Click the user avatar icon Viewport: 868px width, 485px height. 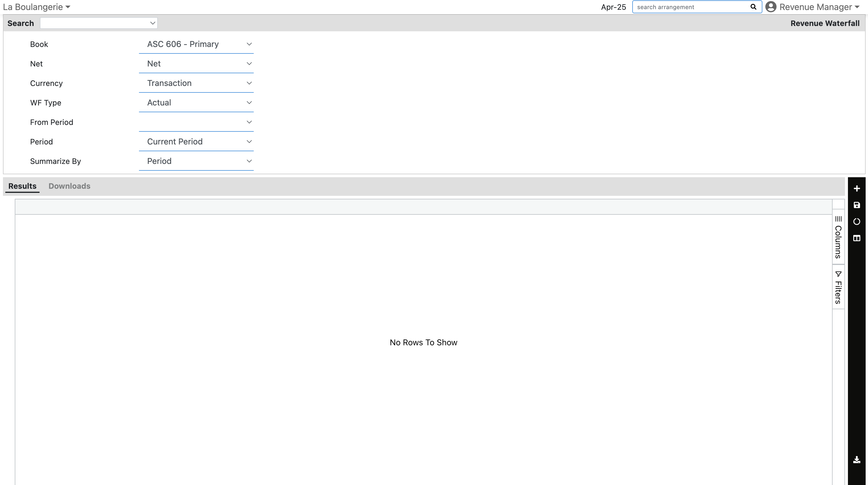coord(770,7)
